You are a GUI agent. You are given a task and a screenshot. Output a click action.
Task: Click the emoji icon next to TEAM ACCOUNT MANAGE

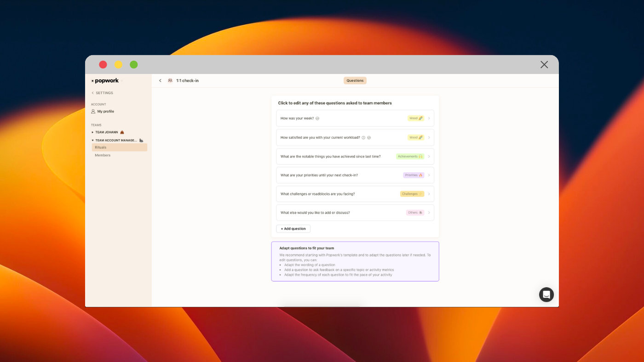[141, 140]
